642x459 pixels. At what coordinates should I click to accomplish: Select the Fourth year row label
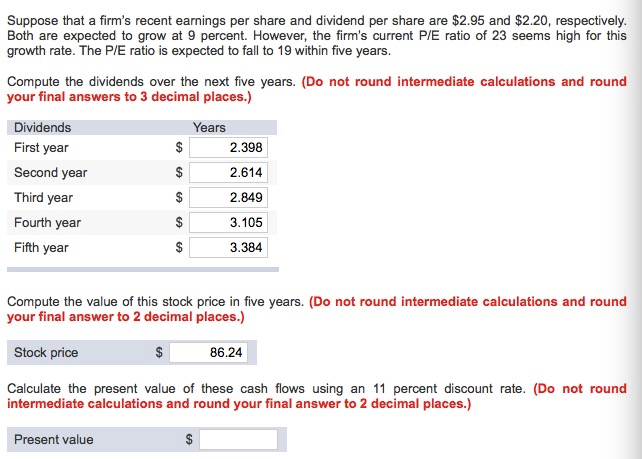tap(47, 222)
